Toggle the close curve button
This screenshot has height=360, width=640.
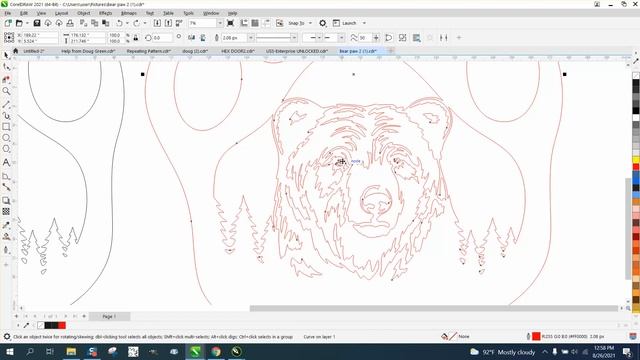(389, 38)
